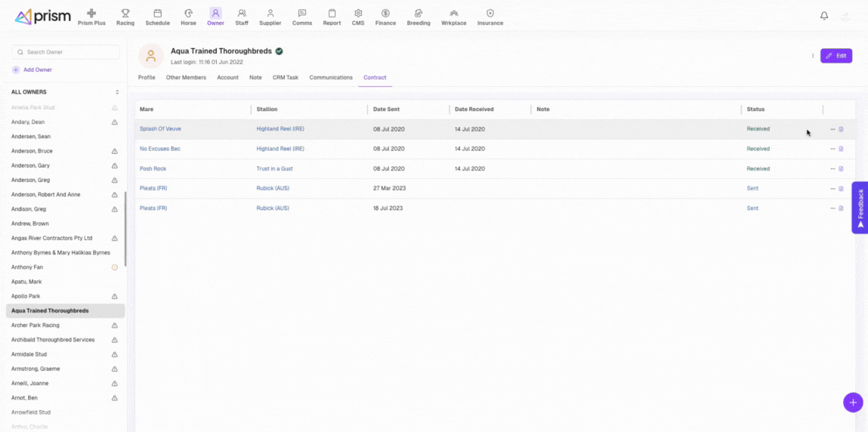Click the Edit button
Screen dimensions: 868x432
click(836, 56)
